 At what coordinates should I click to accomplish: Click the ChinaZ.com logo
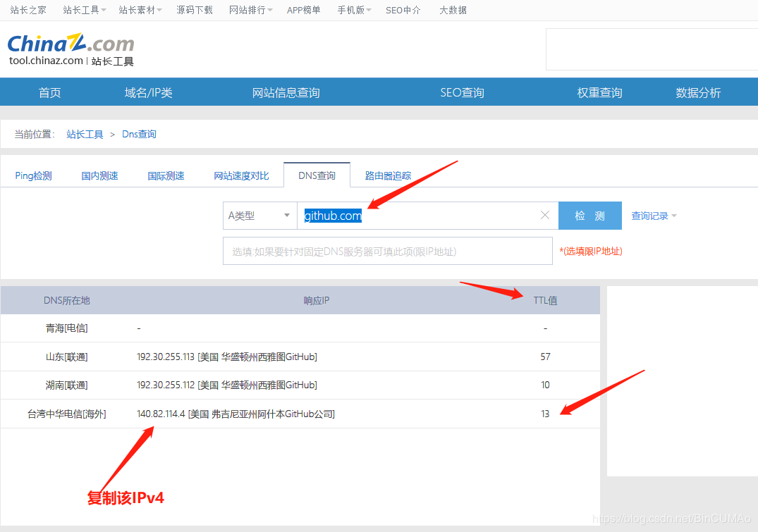coord(71,49)
